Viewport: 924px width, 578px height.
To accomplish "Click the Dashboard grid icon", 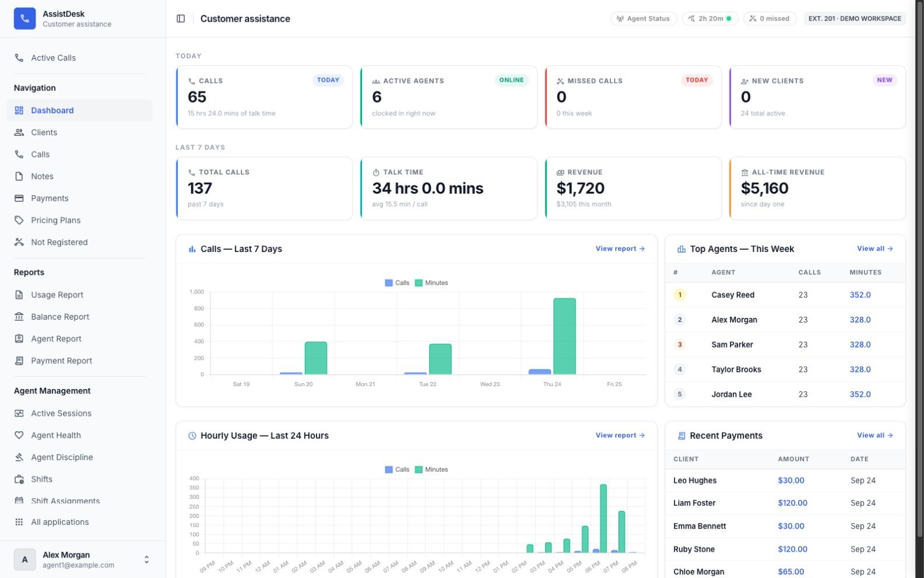I will coord(19,110).
